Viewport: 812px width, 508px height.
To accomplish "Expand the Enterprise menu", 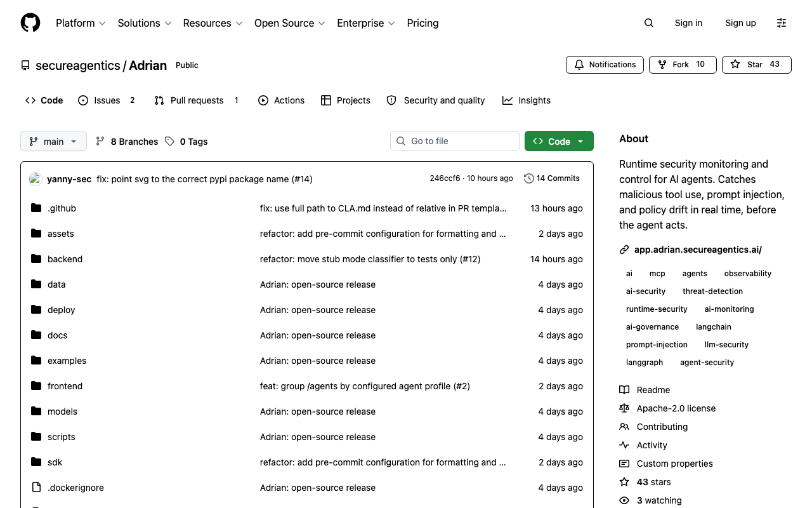I will tap(366, 23).
